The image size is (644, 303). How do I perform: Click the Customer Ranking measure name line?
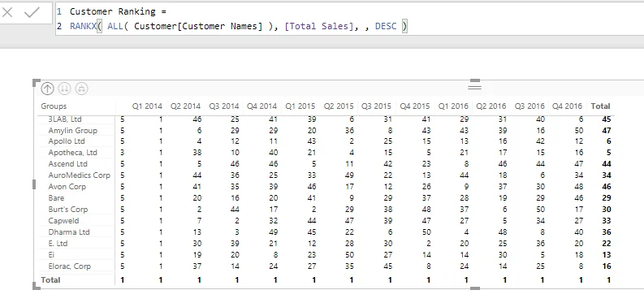[118, 11]
